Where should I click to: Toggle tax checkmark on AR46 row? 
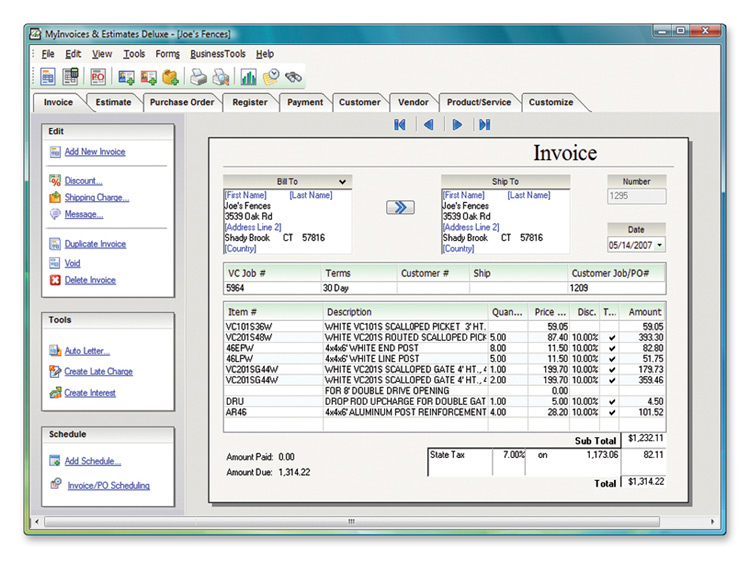point(612,412)
